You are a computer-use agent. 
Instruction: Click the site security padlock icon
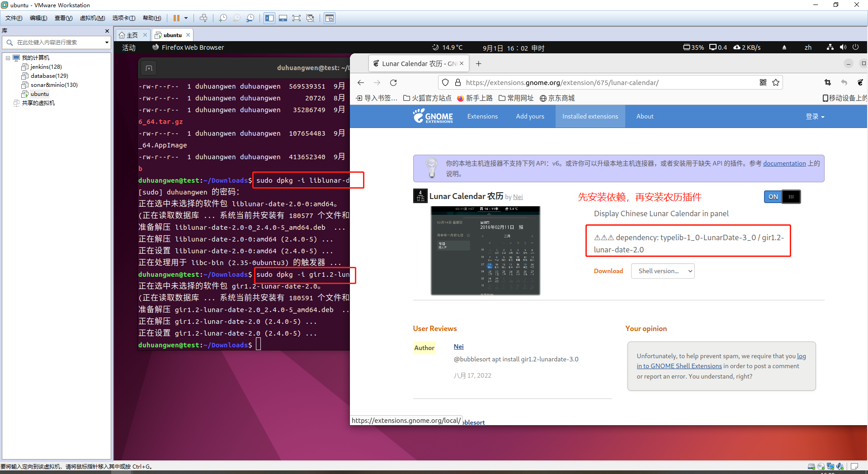458,82
